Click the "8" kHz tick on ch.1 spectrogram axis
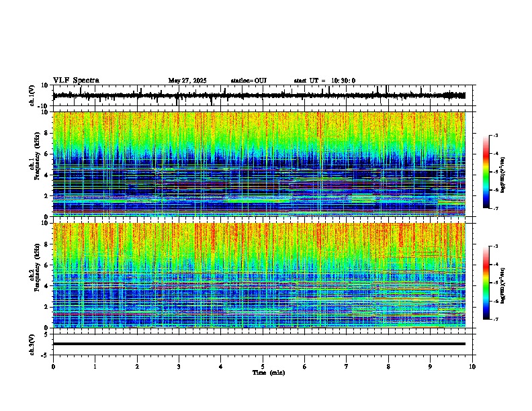Image resolution: width=532 pixels, height=411 pixels. click(47, 133)
